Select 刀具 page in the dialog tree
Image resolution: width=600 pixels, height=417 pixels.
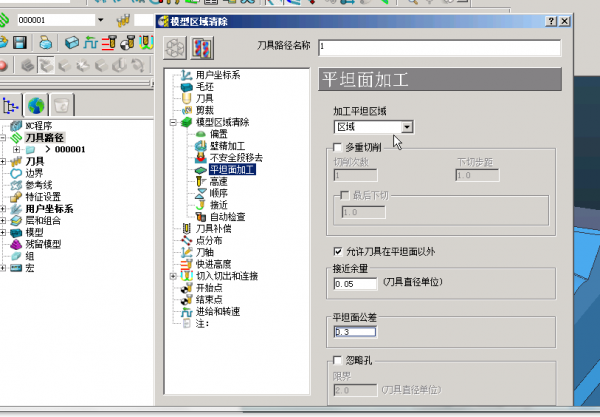tap(204, 99)
